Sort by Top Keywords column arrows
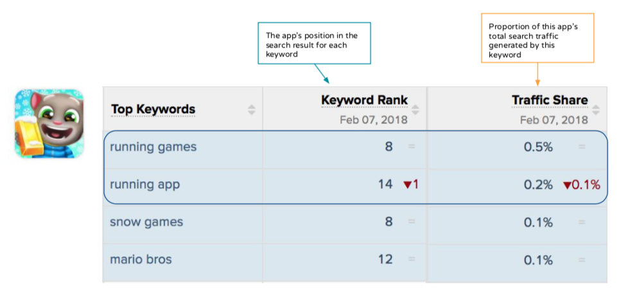The width and height of the screenshot is (644, 295). [252, 109]
